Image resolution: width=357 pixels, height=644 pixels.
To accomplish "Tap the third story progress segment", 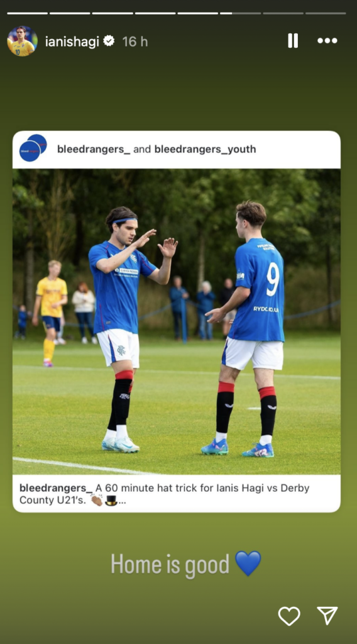I will click(113, 13).
